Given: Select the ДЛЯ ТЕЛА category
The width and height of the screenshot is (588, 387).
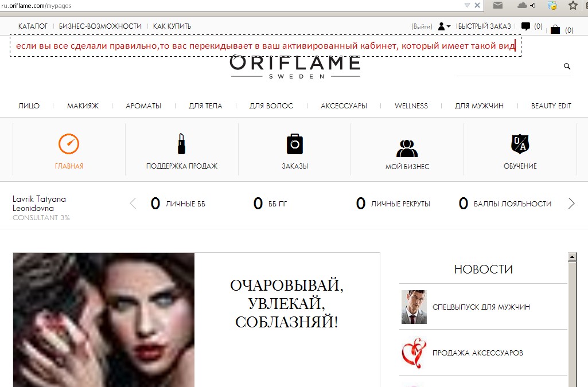Looking at the screenshot, I should pos(205,106).
